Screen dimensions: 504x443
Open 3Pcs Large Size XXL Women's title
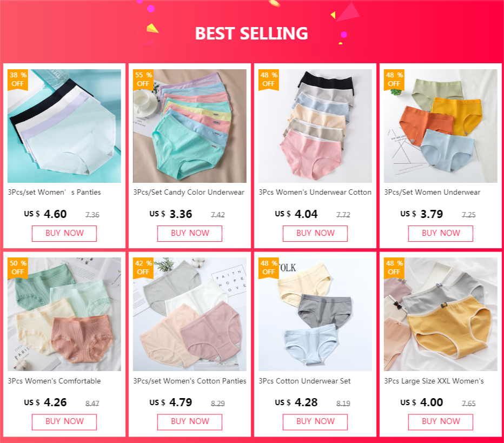pos(434,381)
